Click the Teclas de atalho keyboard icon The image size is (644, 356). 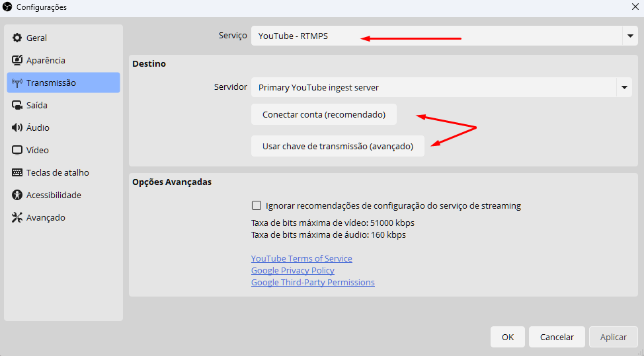[x=17, y=172]
